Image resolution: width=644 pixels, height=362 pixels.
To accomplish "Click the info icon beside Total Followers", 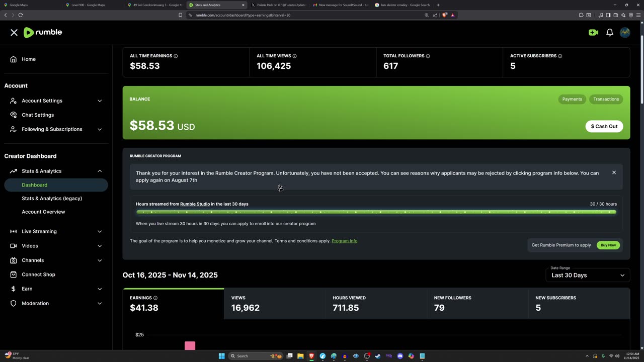I will point(428,56).
